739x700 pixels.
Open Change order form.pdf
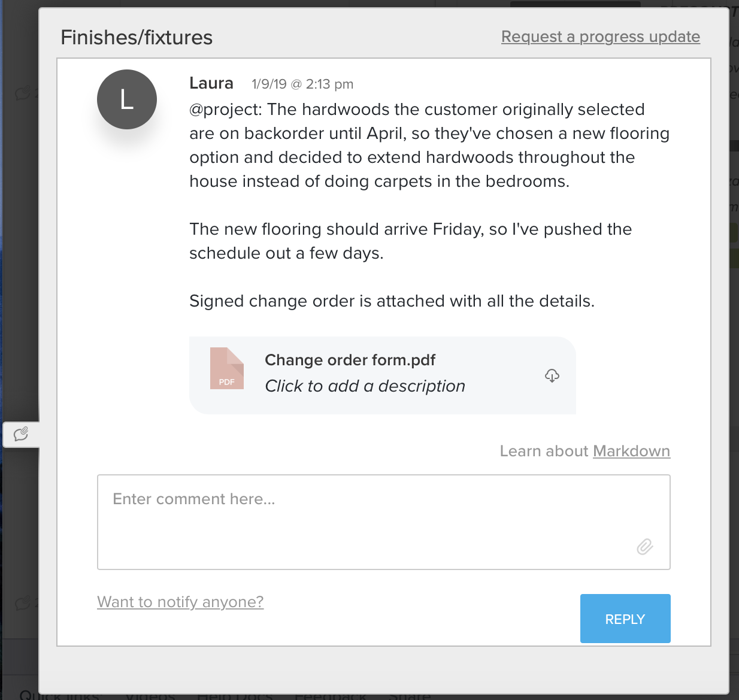(350, 360)
